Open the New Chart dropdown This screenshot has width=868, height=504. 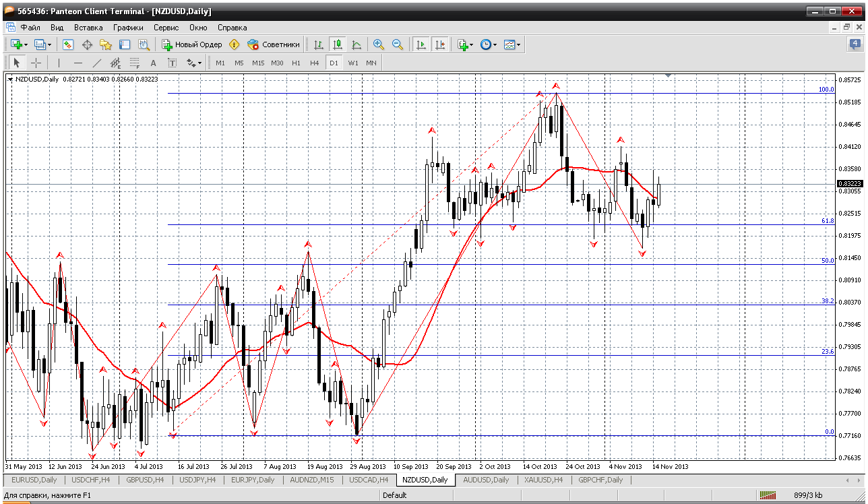18,44
